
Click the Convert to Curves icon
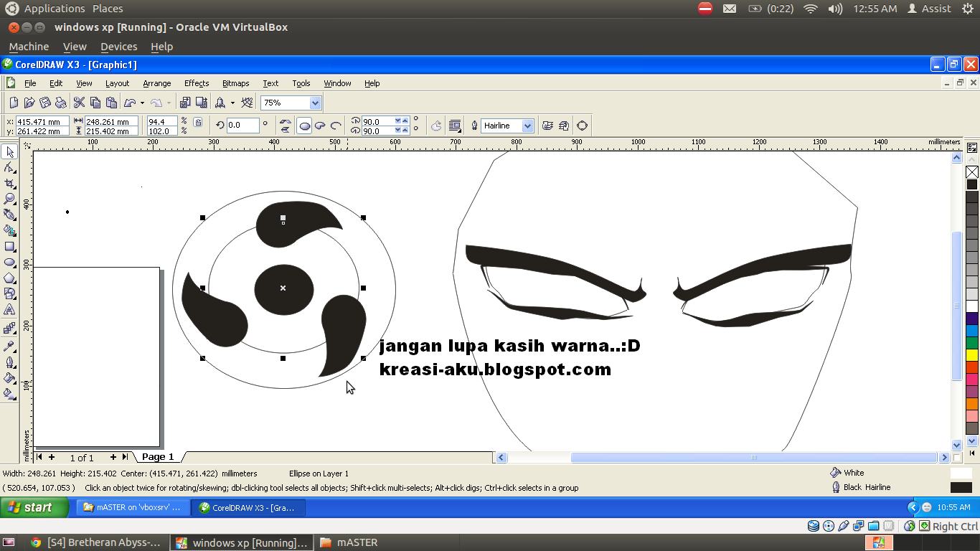point(582,126)
